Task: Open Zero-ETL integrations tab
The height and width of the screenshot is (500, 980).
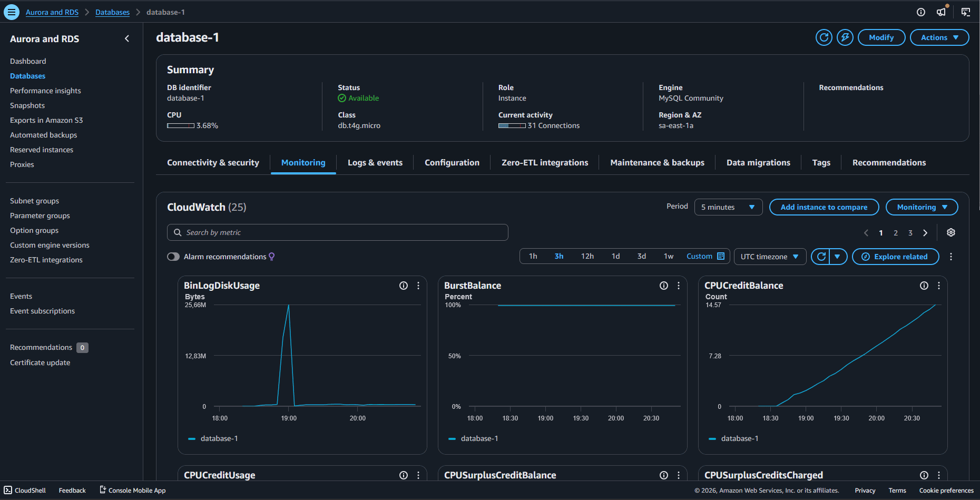Action: click(545, 163)
